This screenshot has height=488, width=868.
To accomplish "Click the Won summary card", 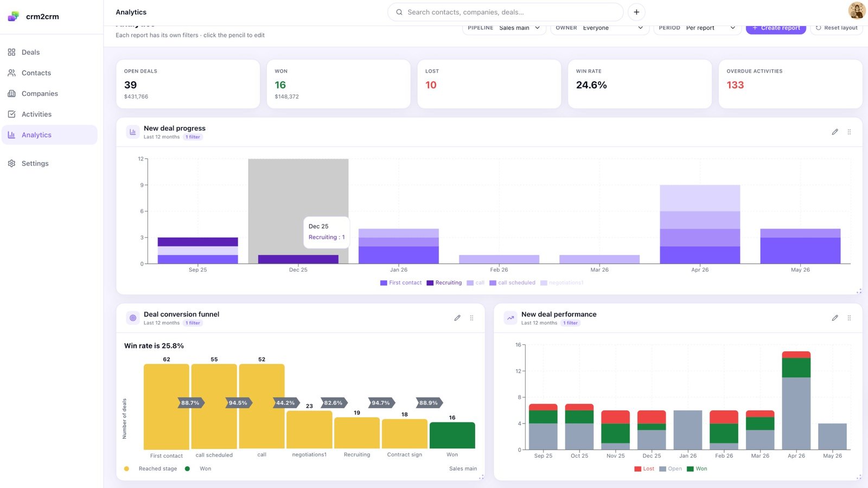I will pyautogui.click(x=339, y=84).
